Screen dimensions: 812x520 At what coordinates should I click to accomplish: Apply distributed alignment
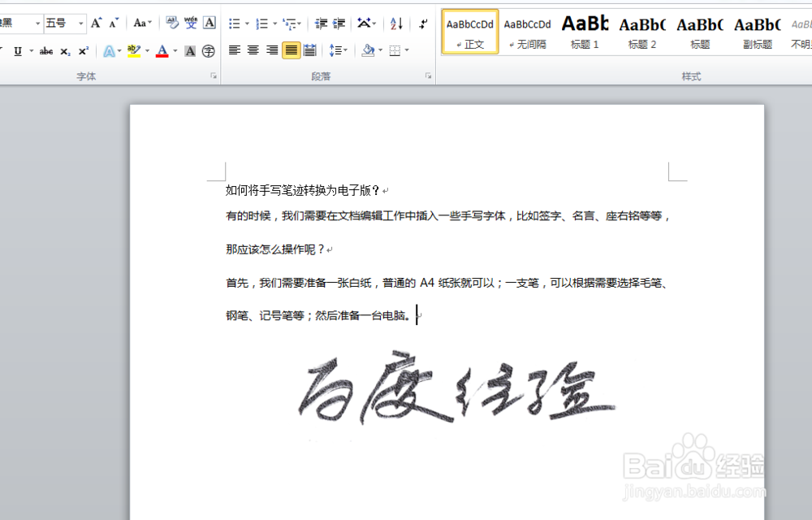[x=309, y=50]
